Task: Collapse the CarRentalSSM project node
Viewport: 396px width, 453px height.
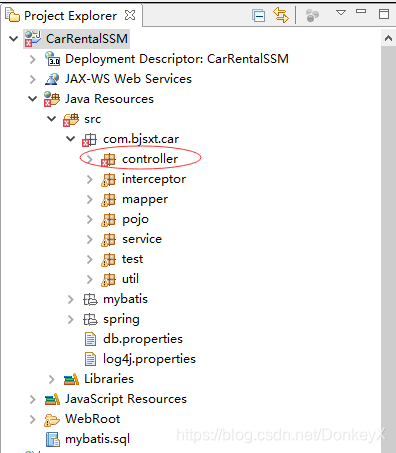Action: click(14, 39)
